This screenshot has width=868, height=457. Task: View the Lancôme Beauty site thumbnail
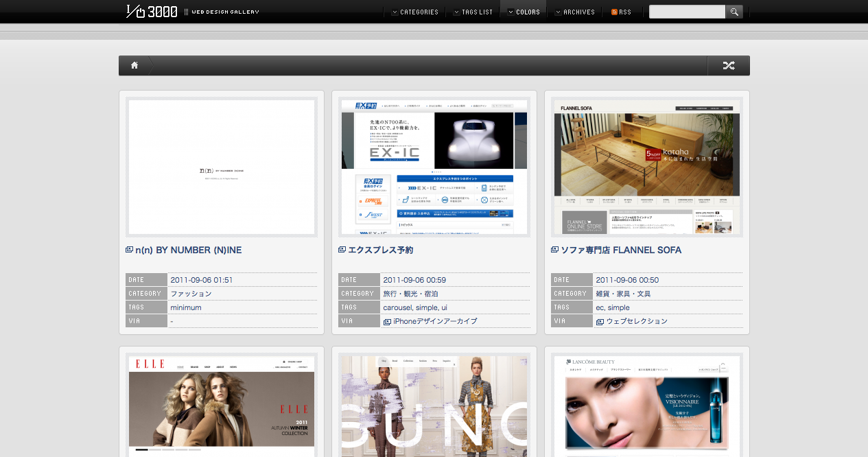646,405
